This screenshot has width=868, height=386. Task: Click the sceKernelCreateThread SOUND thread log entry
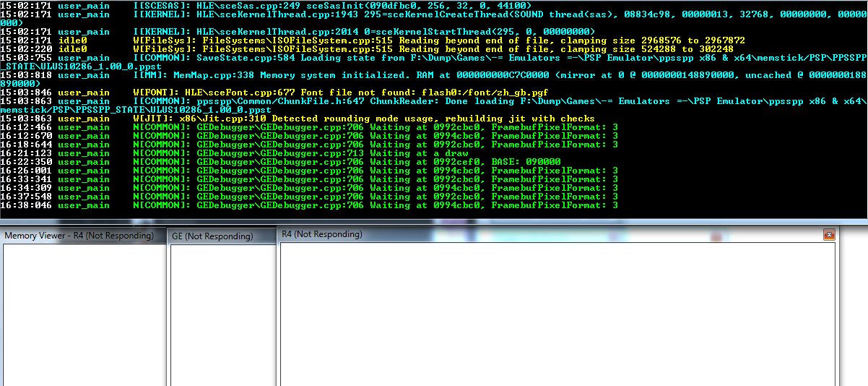click(433, 14)
